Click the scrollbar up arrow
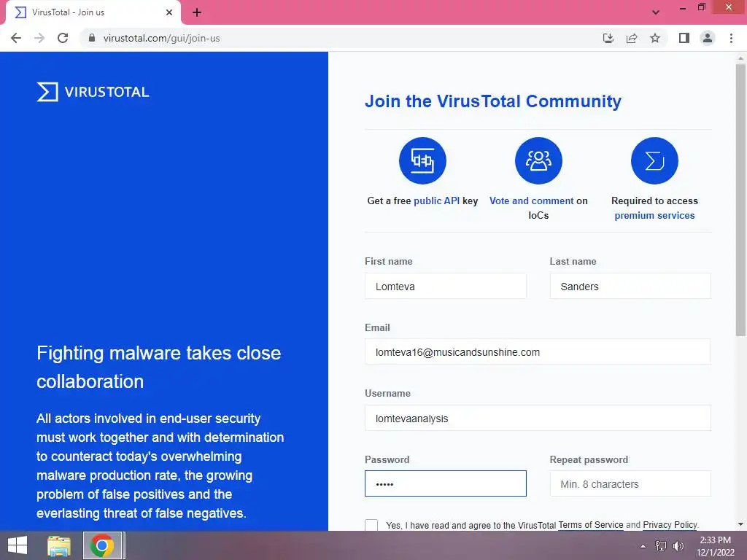 click(x=740, y=58)
